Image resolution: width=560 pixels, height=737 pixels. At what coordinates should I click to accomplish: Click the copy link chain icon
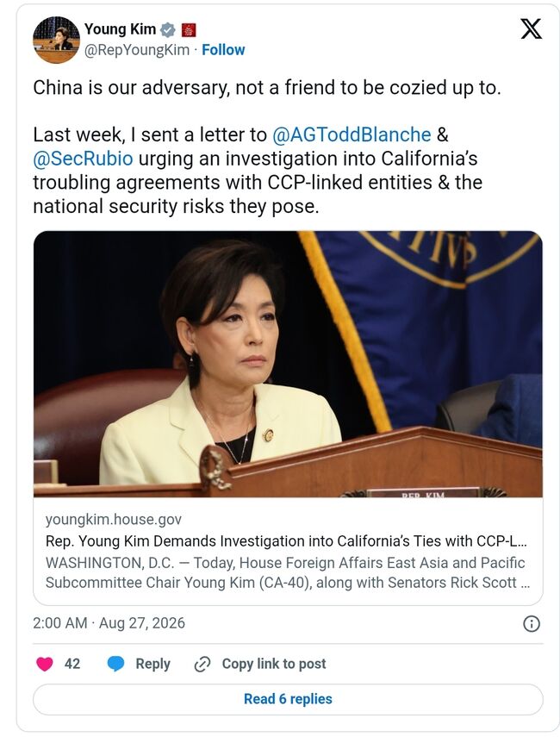[202, 664]
